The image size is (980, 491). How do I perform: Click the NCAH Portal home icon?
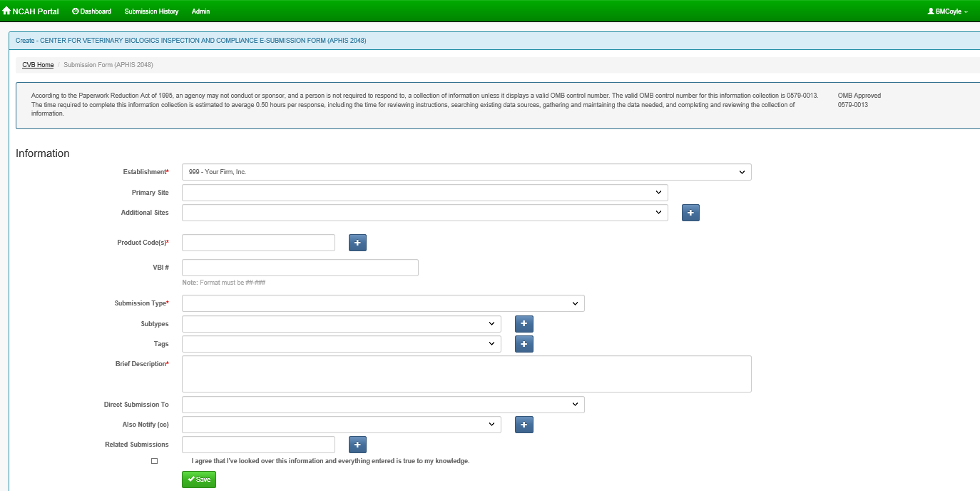pyautogui.click(x=7, y=11)
